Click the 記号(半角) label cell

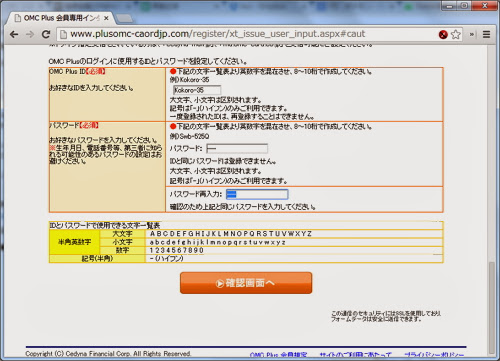97,259
